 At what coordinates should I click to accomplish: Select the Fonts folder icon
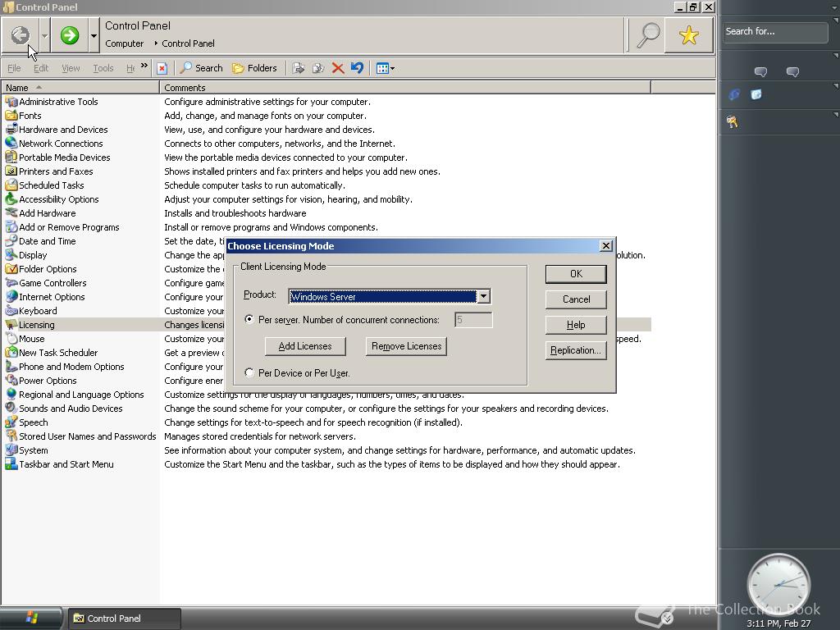coord(11,115)
